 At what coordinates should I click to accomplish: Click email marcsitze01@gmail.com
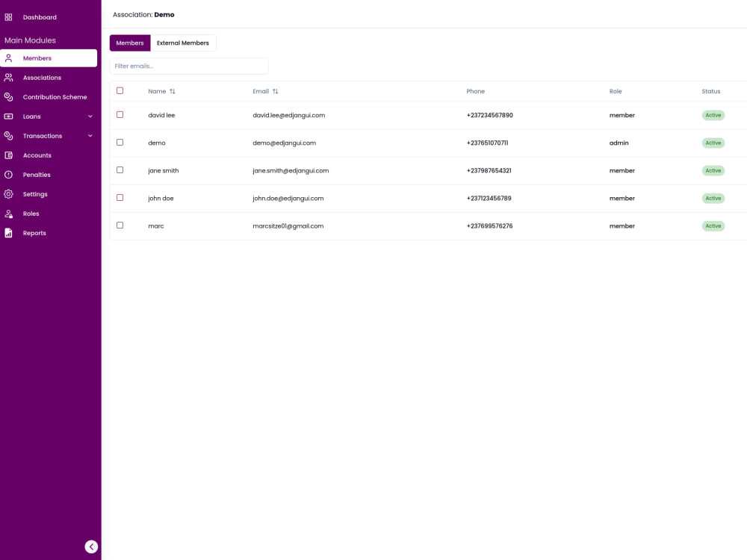[x=288, y=225]
